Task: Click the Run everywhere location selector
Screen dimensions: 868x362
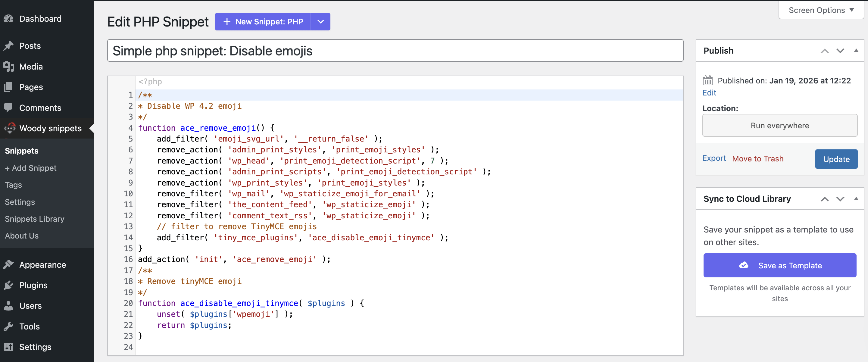Action: 779,125
